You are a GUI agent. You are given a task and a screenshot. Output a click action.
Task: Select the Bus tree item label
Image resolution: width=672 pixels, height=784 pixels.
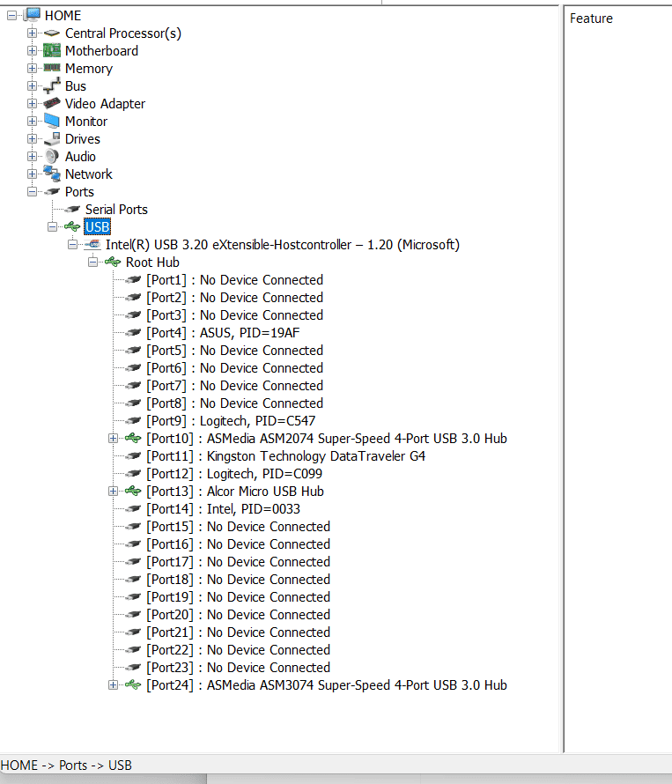click(76, 86)
